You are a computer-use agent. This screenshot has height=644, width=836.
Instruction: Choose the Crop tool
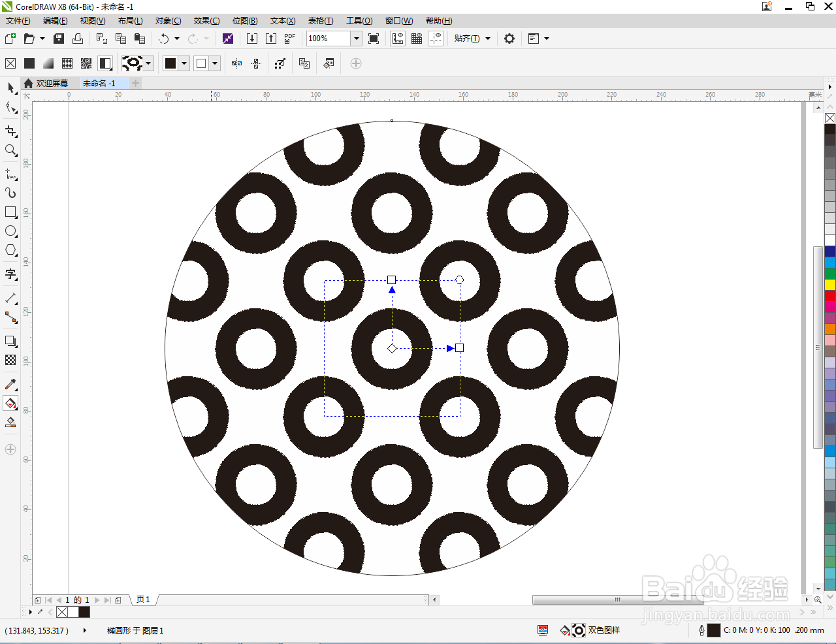tap(10, 131)
